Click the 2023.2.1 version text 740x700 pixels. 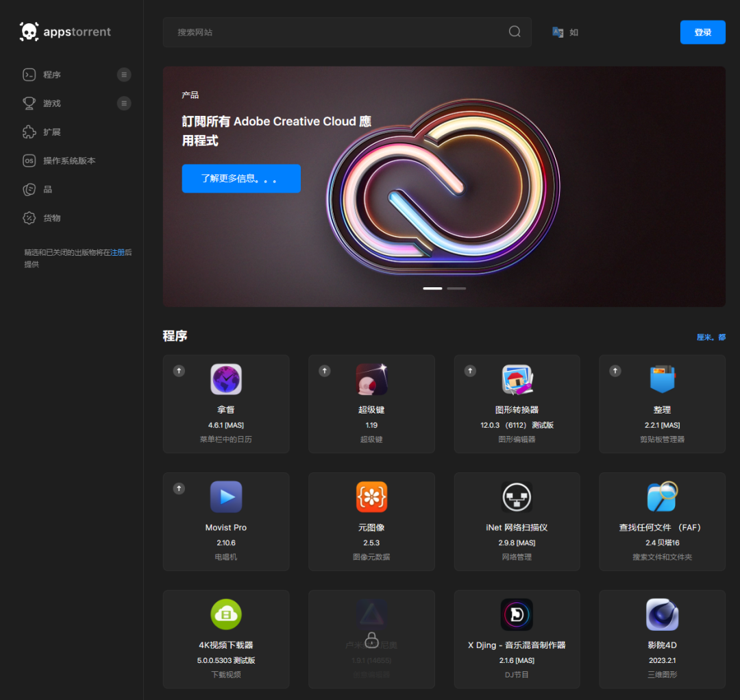[x=662, y=660]
